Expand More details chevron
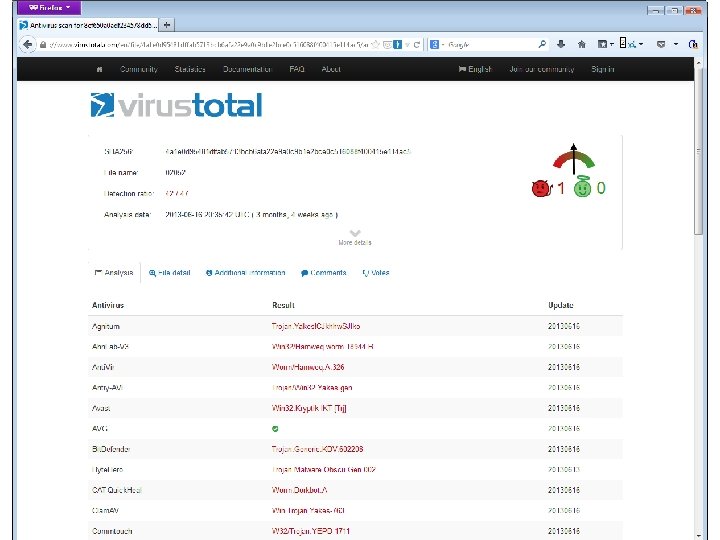 coord(355,233)
